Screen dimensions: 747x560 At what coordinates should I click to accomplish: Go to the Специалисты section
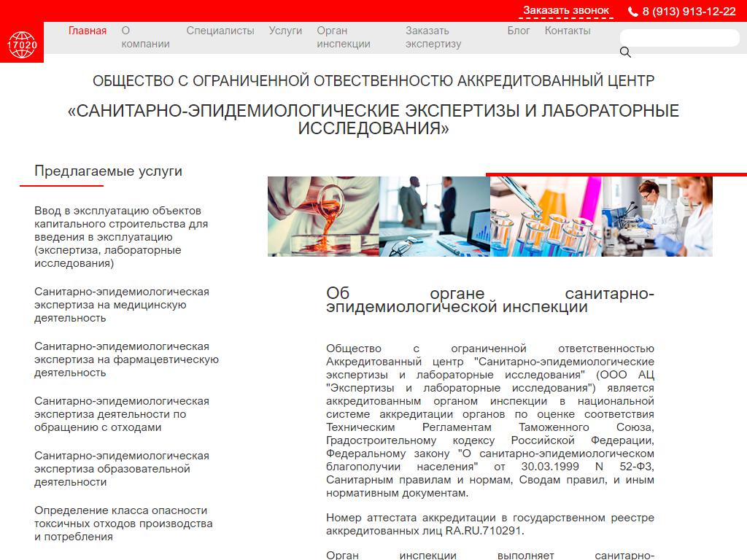220,31
